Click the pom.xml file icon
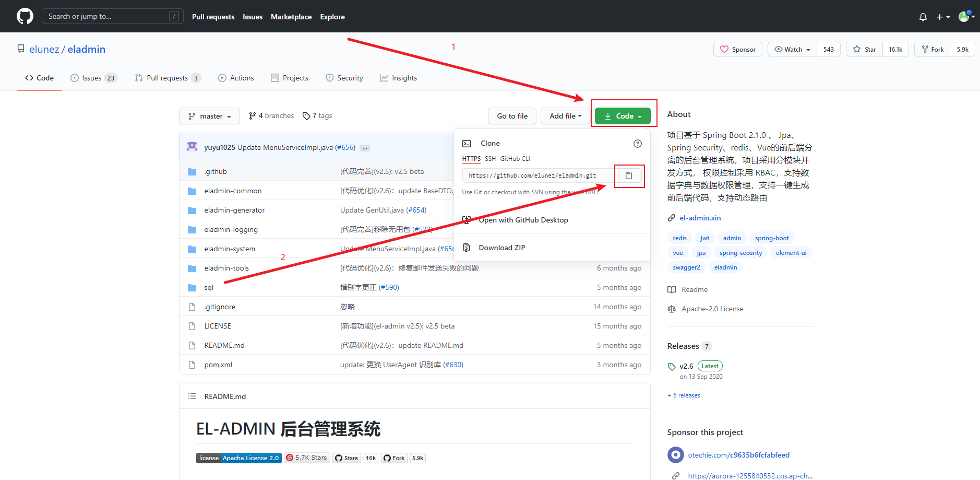The height and width of the screenshot is (480, 980). [x=192, y=365]
